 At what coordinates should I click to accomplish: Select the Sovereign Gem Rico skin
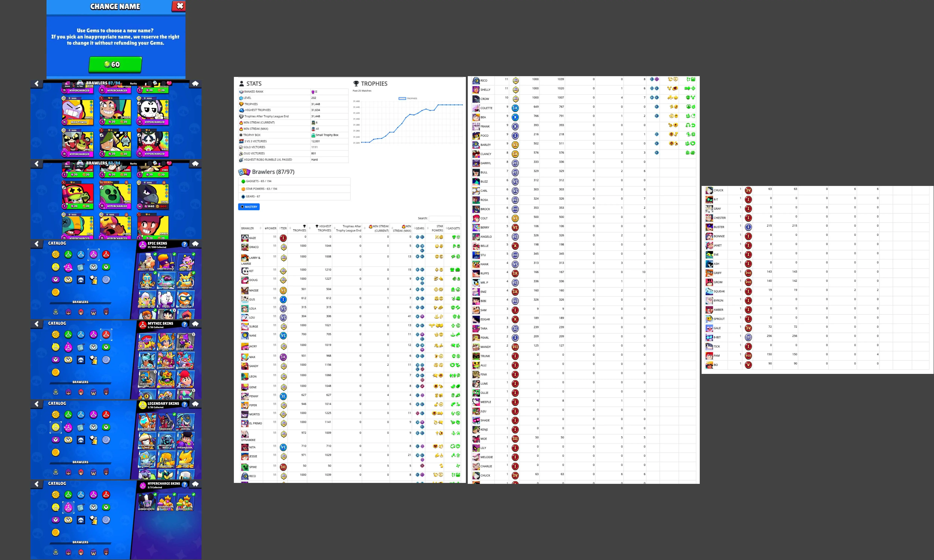coord(166,502)
